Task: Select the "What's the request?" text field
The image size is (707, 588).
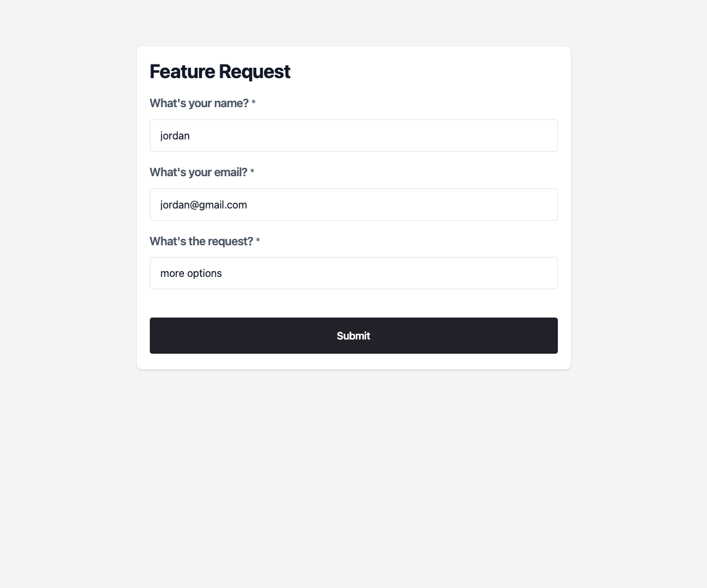Action: [353, 273]
